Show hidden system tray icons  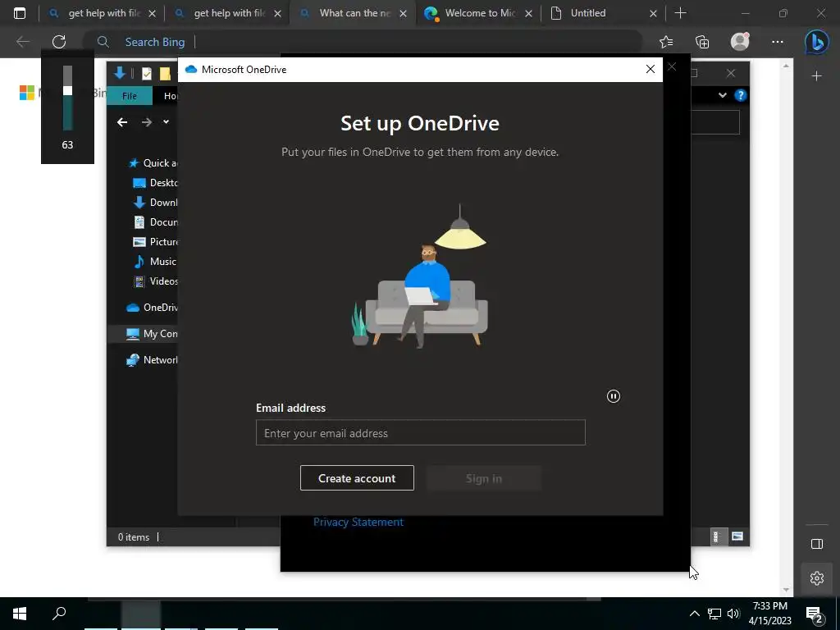point(694,614)
